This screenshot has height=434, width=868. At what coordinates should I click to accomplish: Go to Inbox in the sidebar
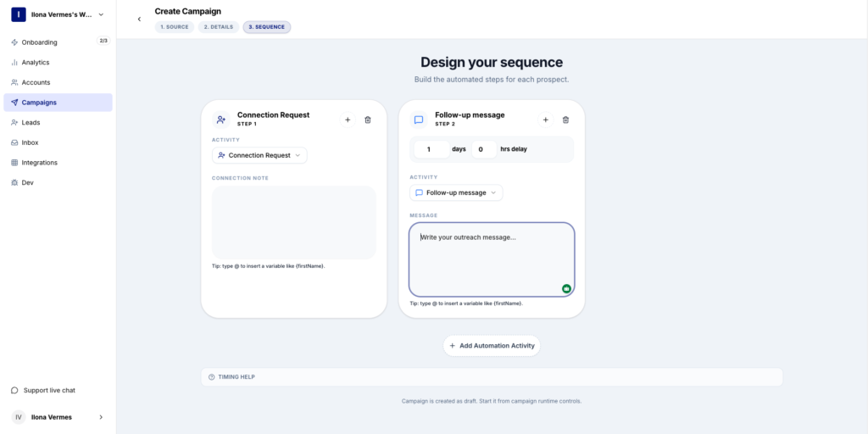point(31,142)
